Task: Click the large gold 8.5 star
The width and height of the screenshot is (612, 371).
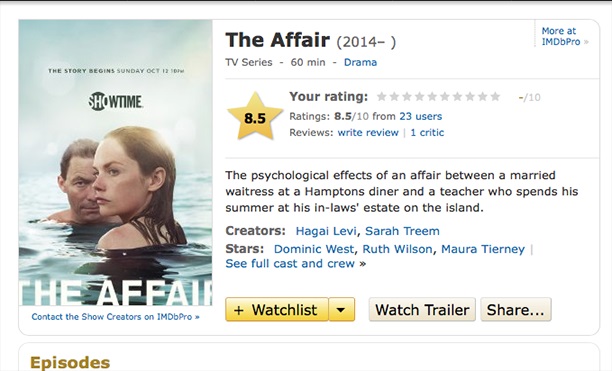Action: 255,117
